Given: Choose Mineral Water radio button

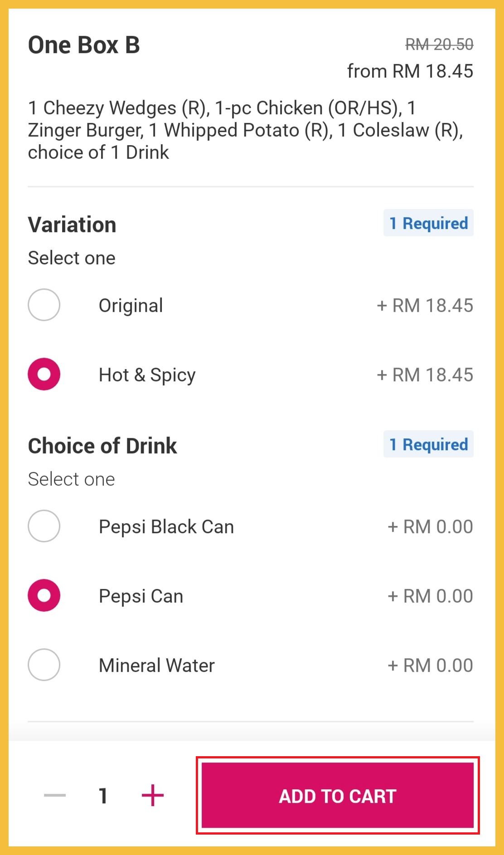Looking at the screenshot, I should click(44, 665).
